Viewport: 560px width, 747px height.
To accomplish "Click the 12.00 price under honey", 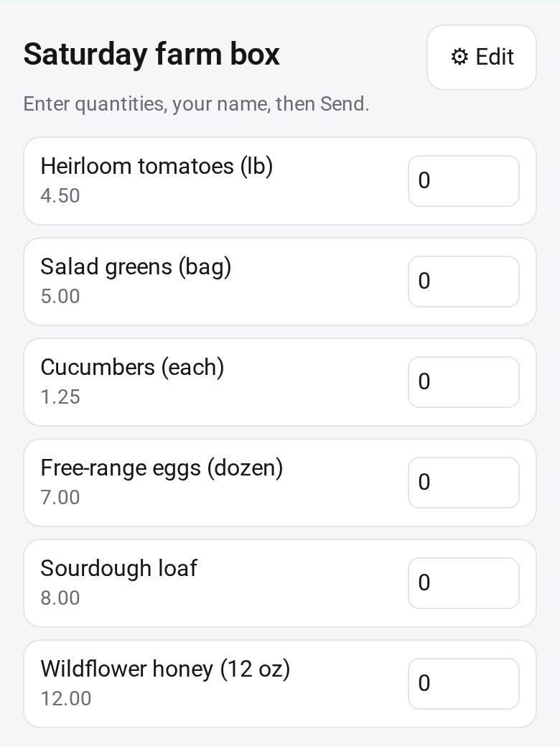I will (66, 698).
